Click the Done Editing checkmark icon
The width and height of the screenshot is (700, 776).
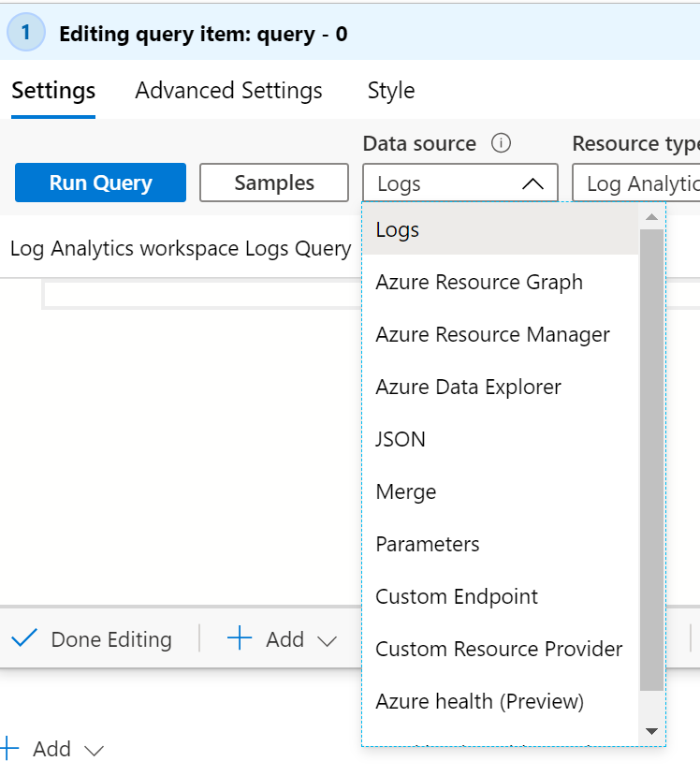24,639
